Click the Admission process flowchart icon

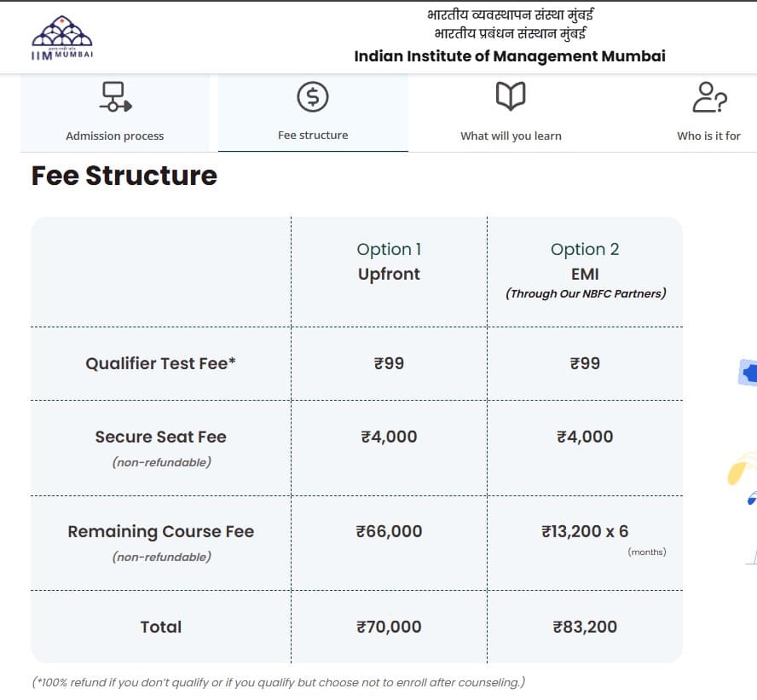114,97
